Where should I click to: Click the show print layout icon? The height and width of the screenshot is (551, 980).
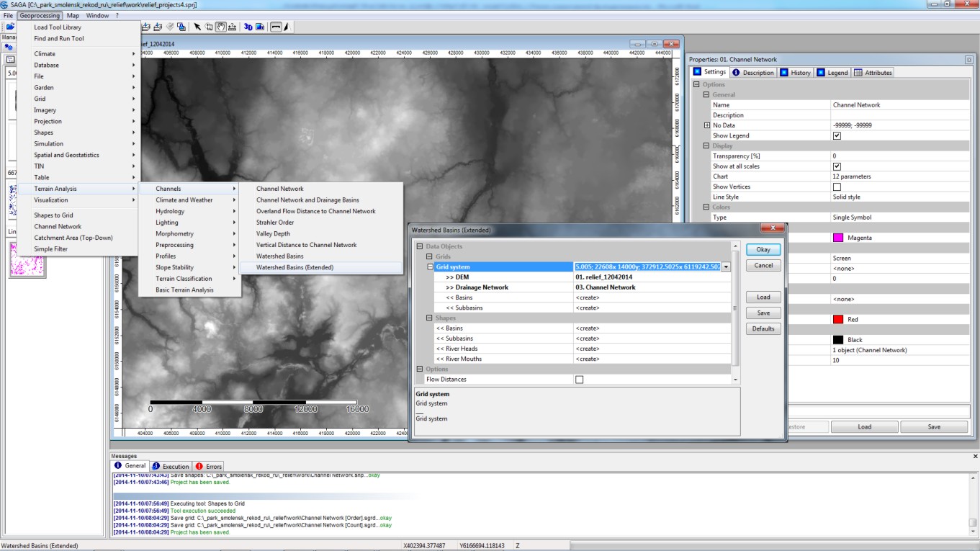(260, 27)
